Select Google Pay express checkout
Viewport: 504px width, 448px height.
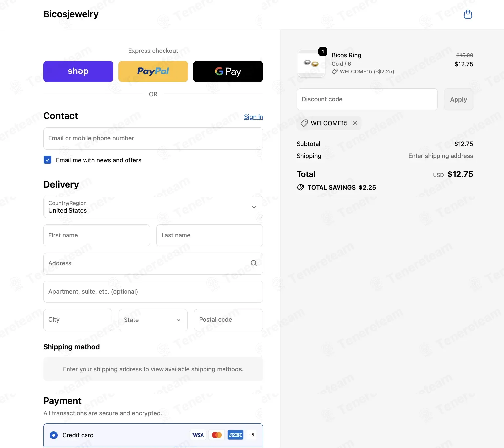point(228,71)
